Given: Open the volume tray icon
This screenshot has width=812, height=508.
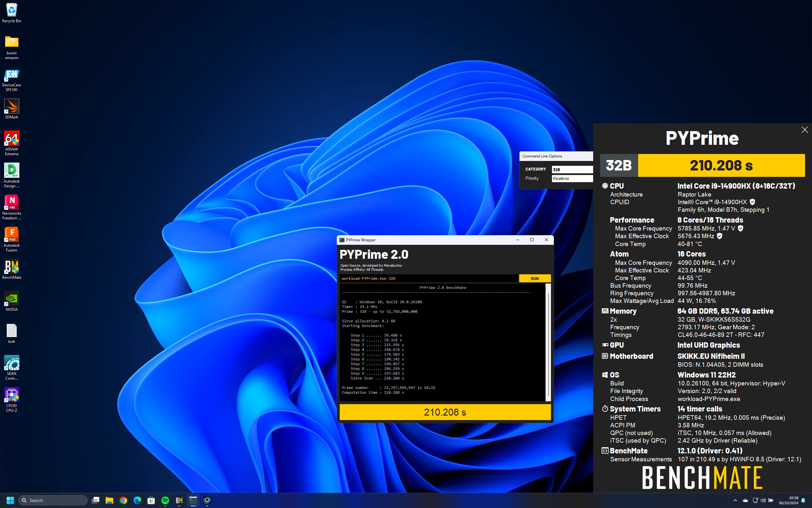Looking at the screenshot, I should pos(763,500).
